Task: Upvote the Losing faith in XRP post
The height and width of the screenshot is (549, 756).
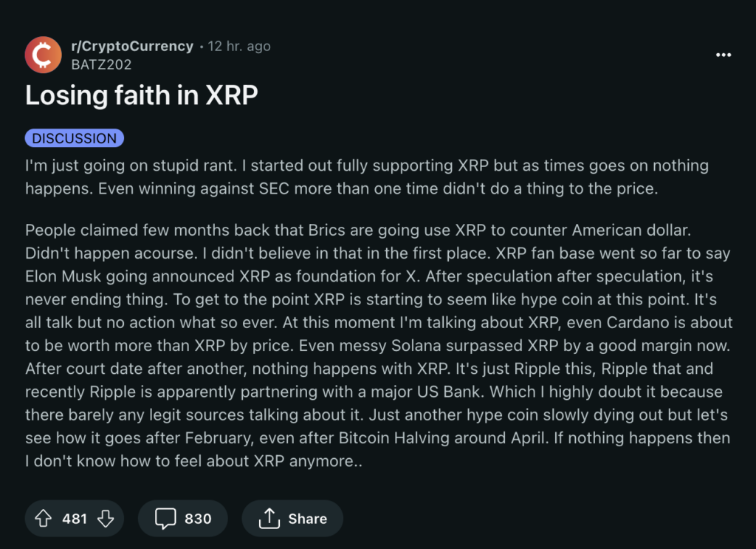Action: (x=44, y=519)
